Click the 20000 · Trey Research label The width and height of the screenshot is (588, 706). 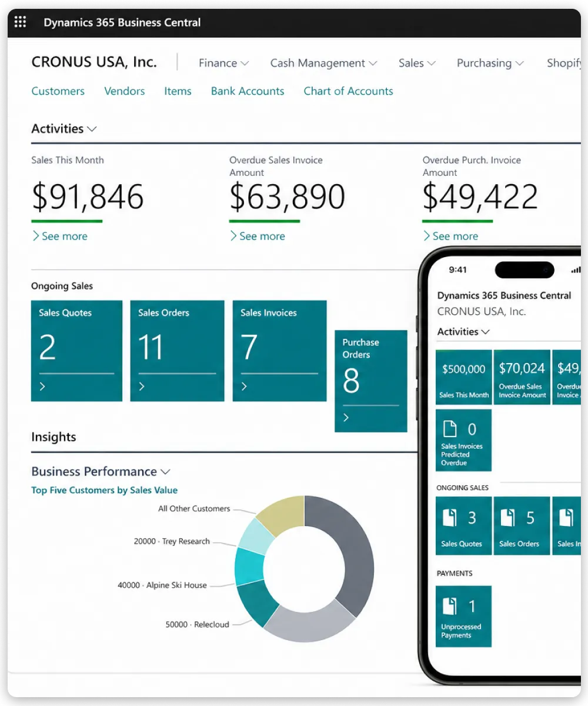pos(172,541)
